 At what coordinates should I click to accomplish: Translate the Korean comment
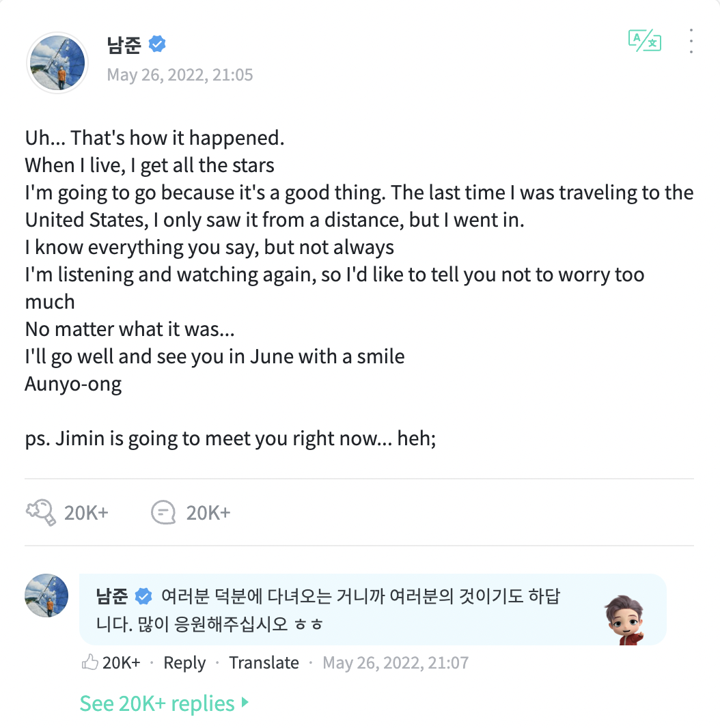point(264,662)
